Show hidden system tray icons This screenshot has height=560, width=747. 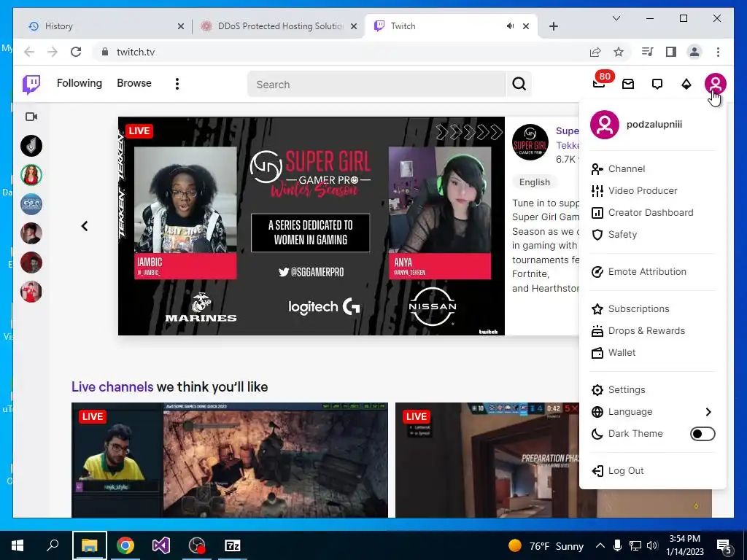600,545
